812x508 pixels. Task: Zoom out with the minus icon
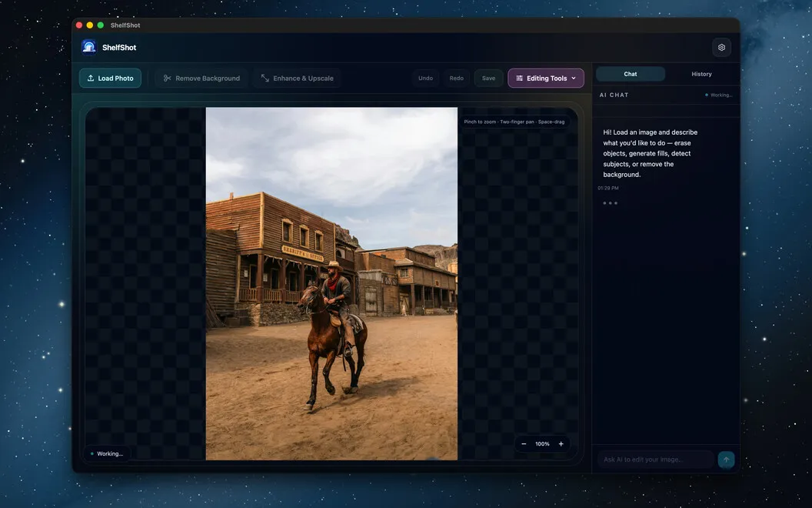click(x=524, y=443)
